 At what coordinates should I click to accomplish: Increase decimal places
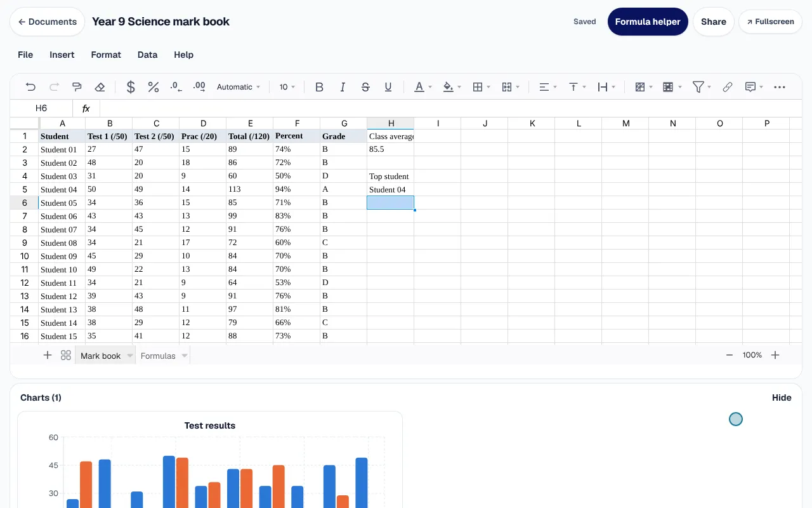(x=199, y=87)
